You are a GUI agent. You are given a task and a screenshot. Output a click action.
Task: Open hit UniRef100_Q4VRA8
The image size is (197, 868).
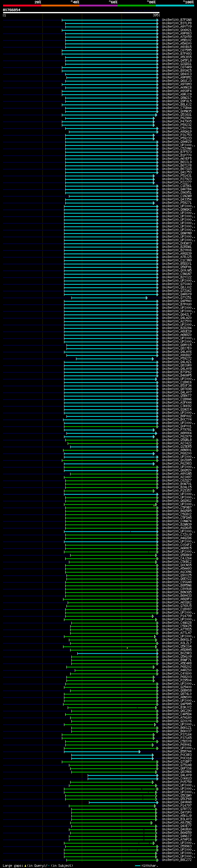click(x=177, y=802)
